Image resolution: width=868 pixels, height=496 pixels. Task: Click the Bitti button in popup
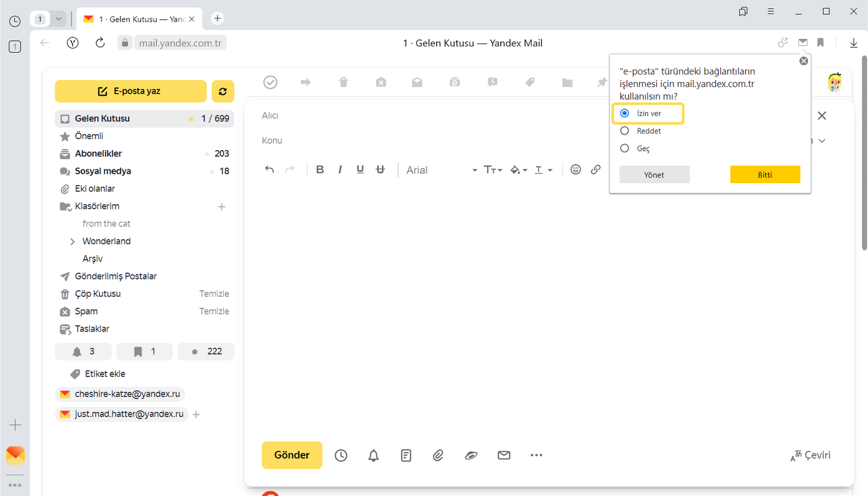click(x=765, y=175)
